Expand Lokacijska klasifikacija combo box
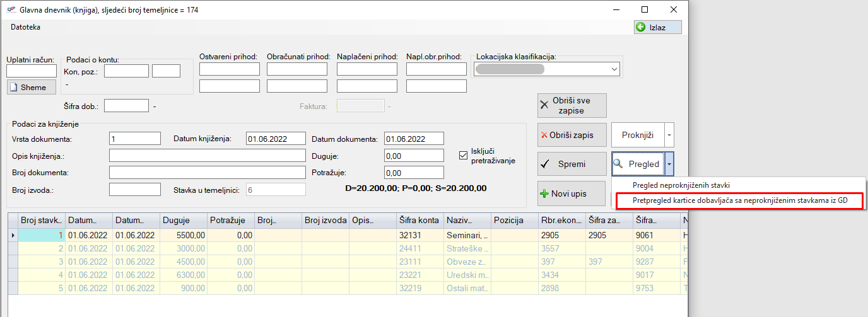Screen dimensions: 868x317 click(614, 69)
